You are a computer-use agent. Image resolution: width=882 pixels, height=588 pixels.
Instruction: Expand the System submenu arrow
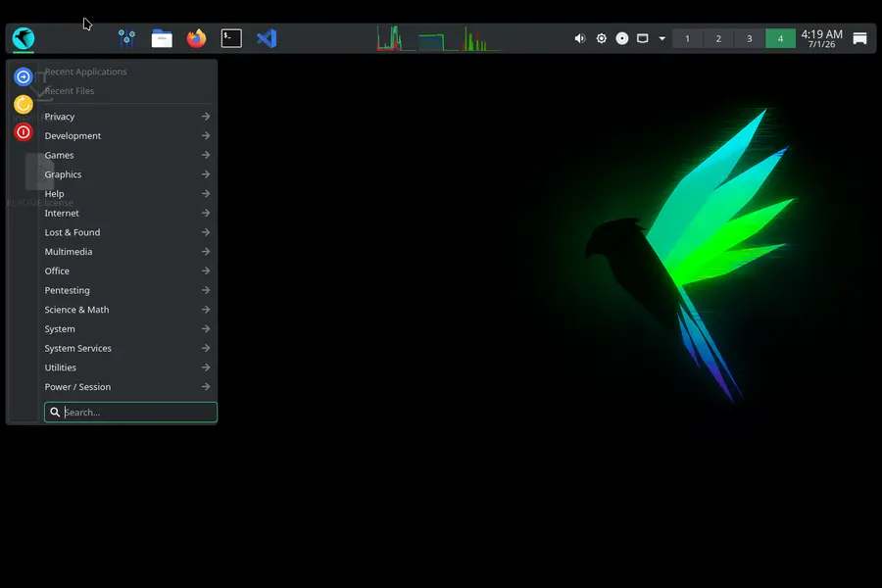(x=206, y=328)
